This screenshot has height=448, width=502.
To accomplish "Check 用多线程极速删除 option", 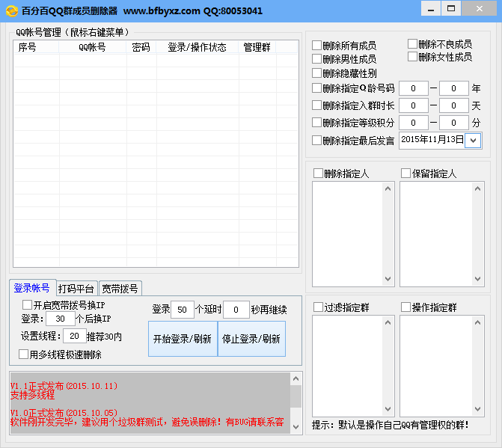I will [23, 355].
